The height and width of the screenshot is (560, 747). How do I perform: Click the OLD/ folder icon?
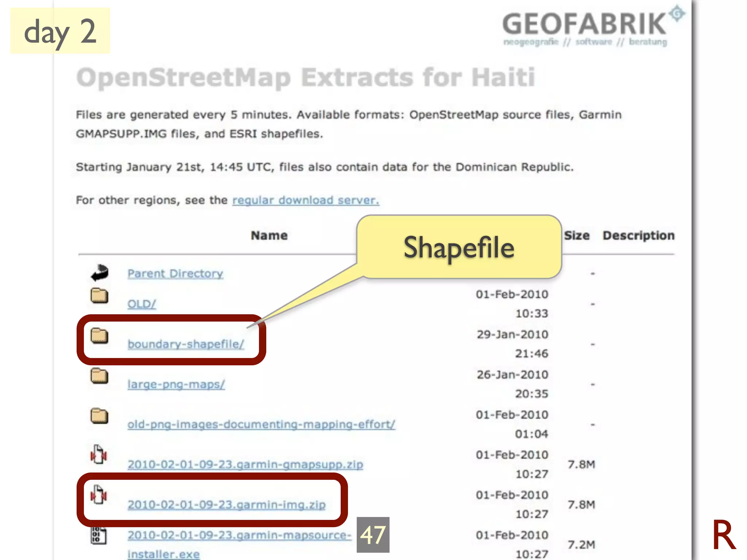(99, 296)
